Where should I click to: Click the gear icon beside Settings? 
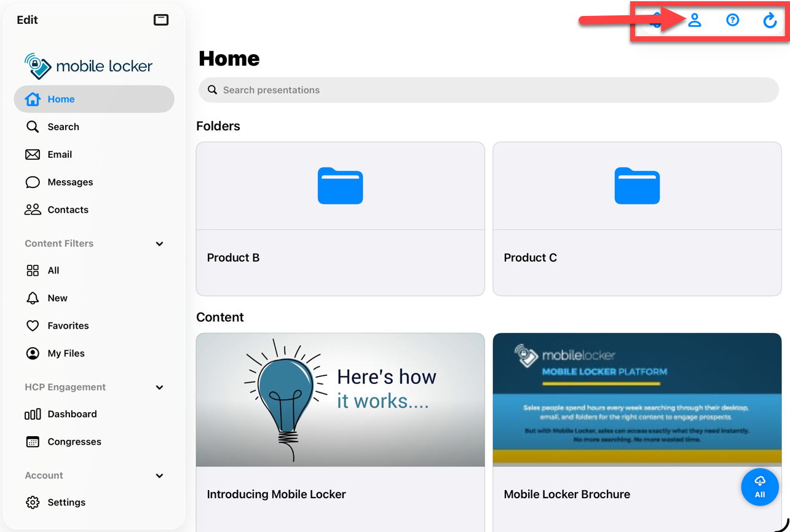(x=33, y=503)
